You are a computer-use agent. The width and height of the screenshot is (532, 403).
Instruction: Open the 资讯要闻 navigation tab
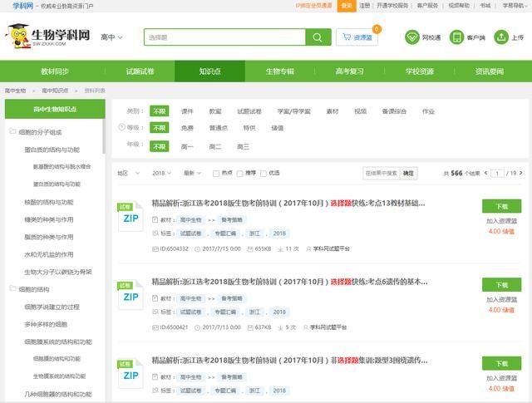tap(490, 71)
